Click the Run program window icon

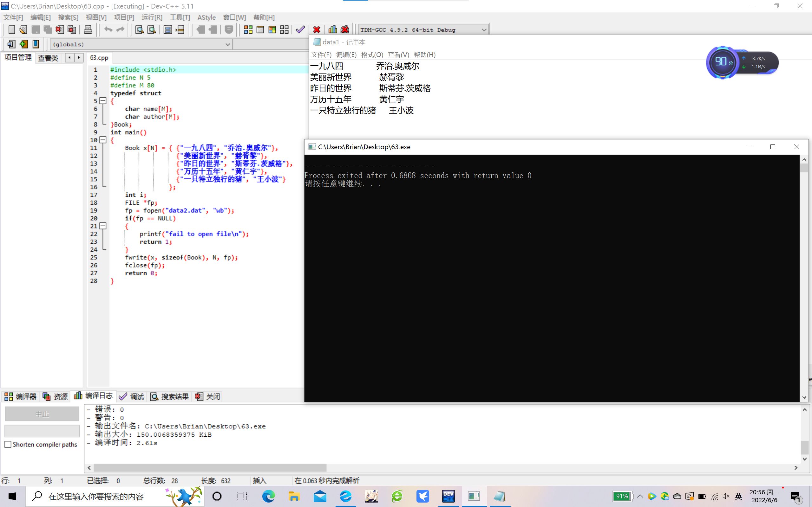260,29
